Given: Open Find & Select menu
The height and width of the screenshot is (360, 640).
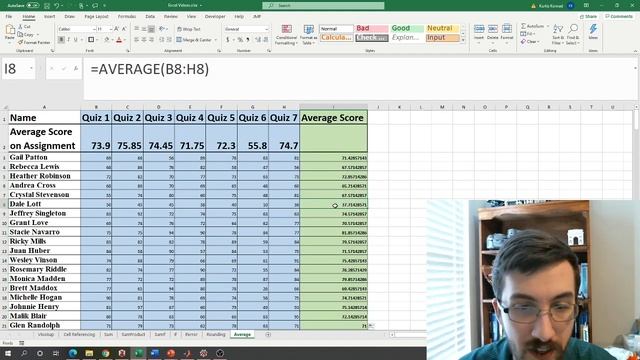Looking at the screenshot, I should coord(573,34).
